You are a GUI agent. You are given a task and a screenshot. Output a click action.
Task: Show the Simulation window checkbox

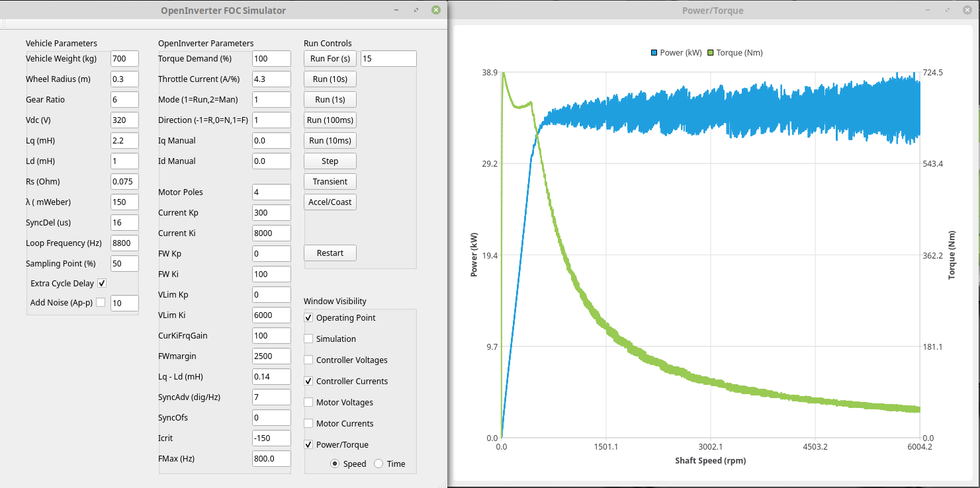(308, 339)
